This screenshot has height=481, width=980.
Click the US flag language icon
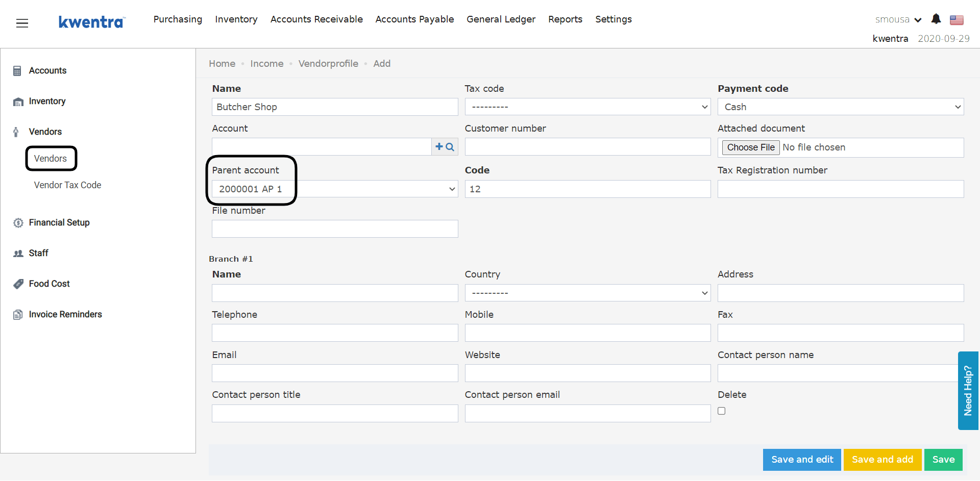tap(957, 20)
